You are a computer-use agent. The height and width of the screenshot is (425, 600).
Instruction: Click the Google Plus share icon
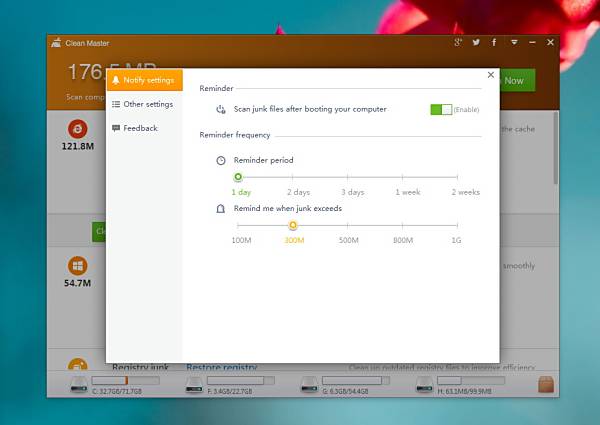coord(458,42)
